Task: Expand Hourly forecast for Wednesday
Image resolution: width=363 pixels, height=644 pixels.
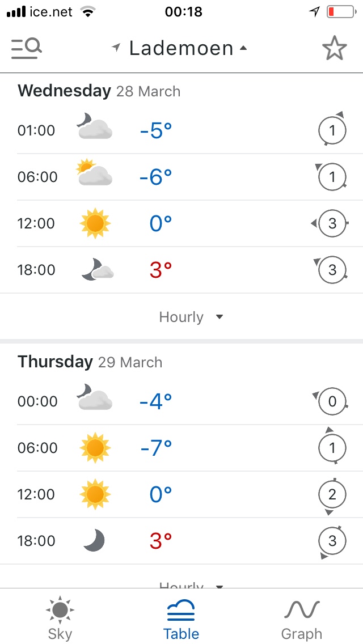Action: click(191, 317)
